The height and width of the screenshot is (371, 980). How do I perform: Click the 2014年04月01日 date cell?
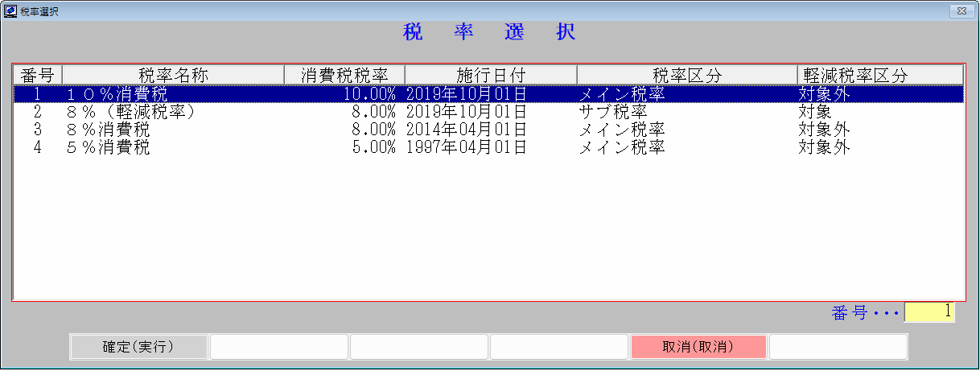pyautogui.click(x=467, y=130)
